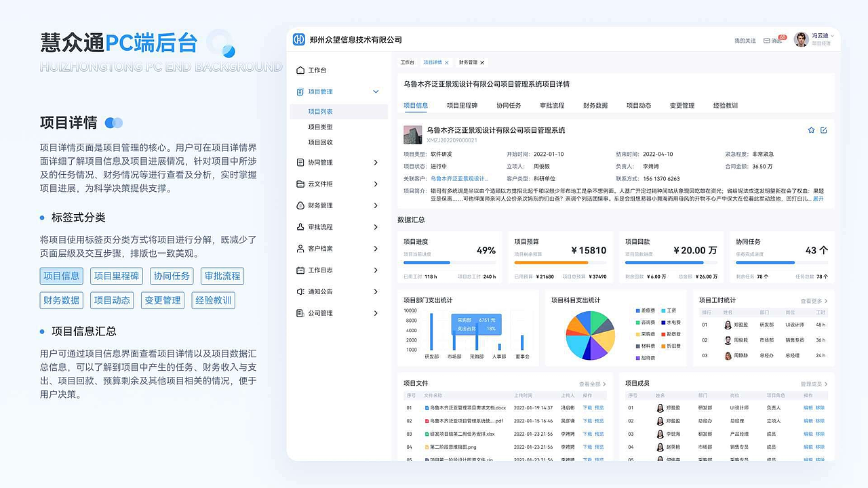Click the orange 项目预算 progress bar

(x=551, y=262)
